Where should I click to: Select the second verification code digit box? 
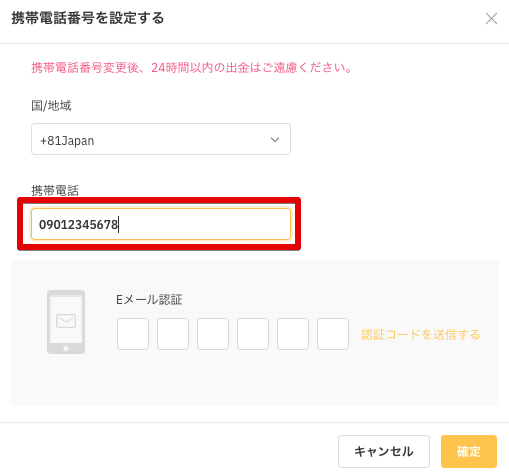[173, 334]
